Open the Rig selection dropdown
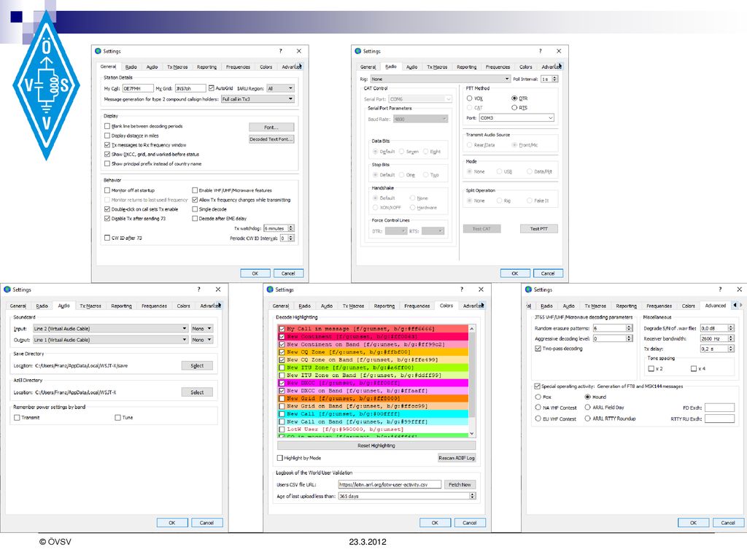 click(x=441, y=79)
